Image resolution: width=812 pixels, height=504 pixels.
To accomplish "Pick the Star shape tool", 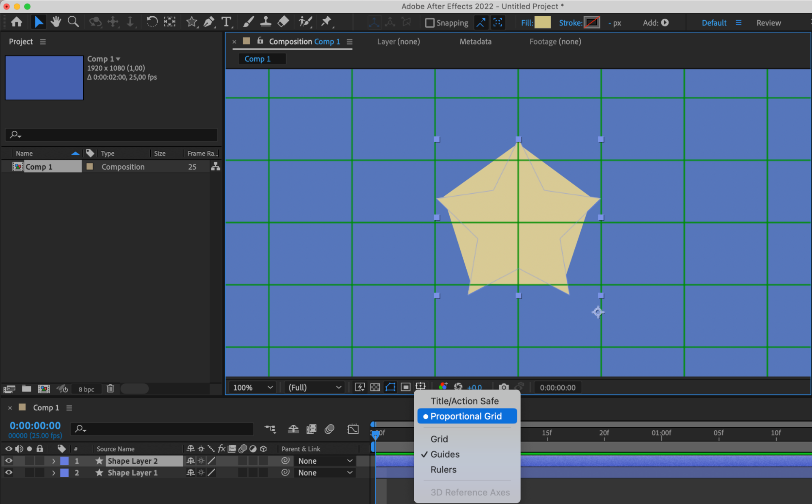I will pos(191,22).
